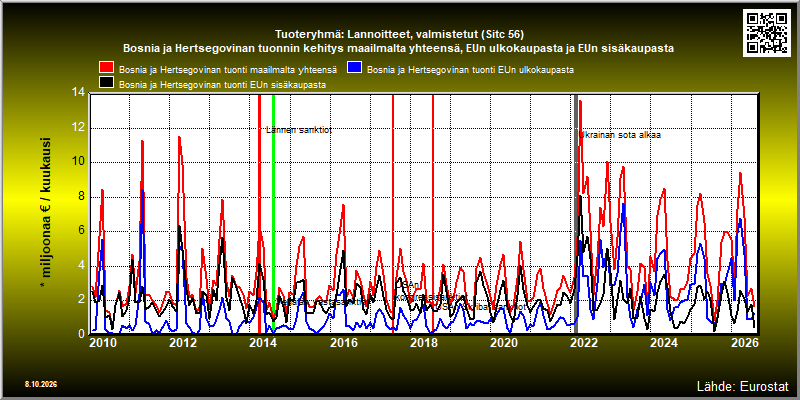This screenshot has height=400, width=800.
Task: Click the red legend swatch for total imports
Action: point(106,68)
